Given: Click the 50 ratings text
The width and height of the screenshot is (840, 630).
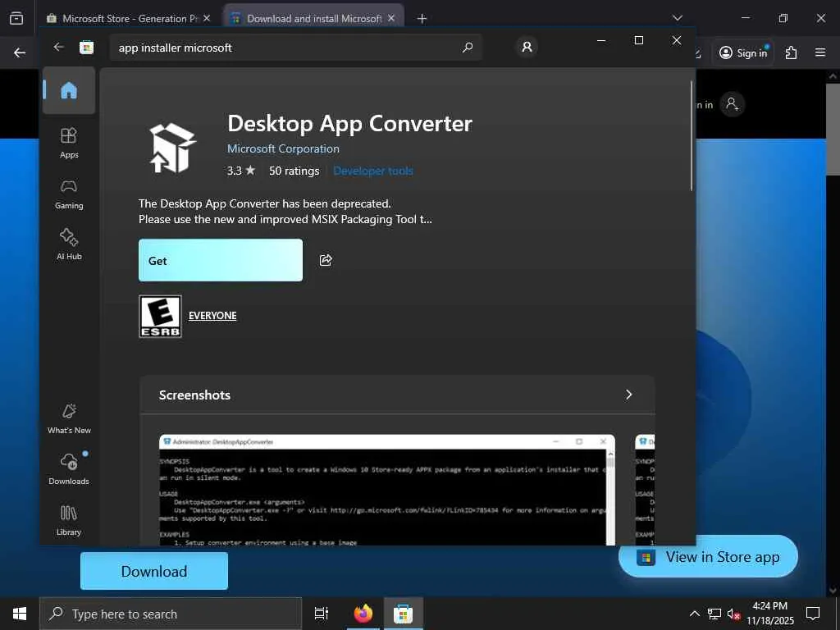Looking at the screenshot, I should point(294,171).
